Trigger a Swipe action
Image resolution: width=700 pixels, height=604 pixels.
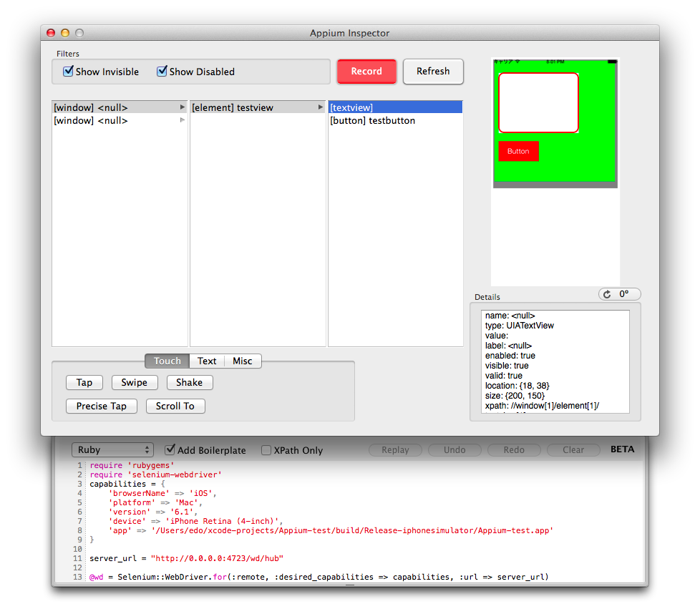click(x=134, y=382)
